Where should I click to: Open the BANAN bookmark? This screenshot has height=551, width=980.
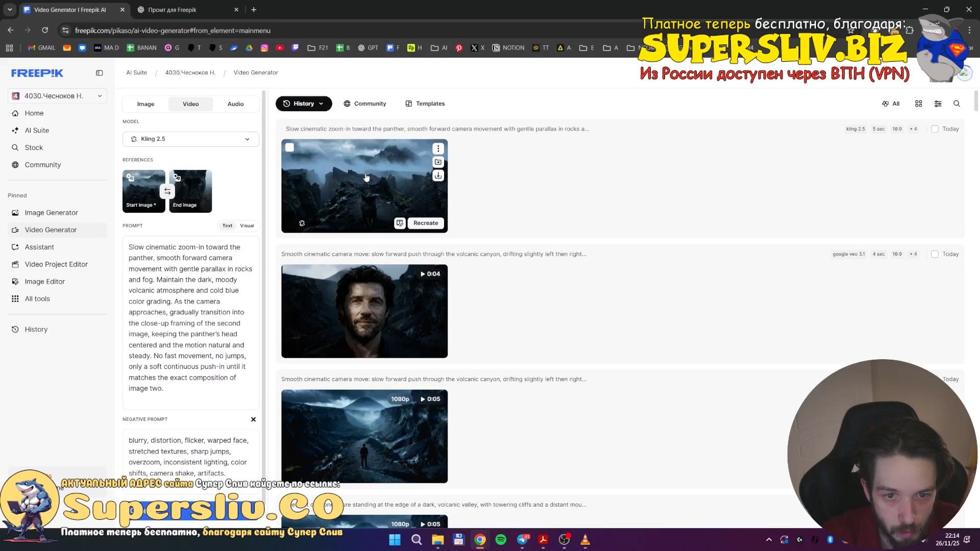tap(141, 48)
